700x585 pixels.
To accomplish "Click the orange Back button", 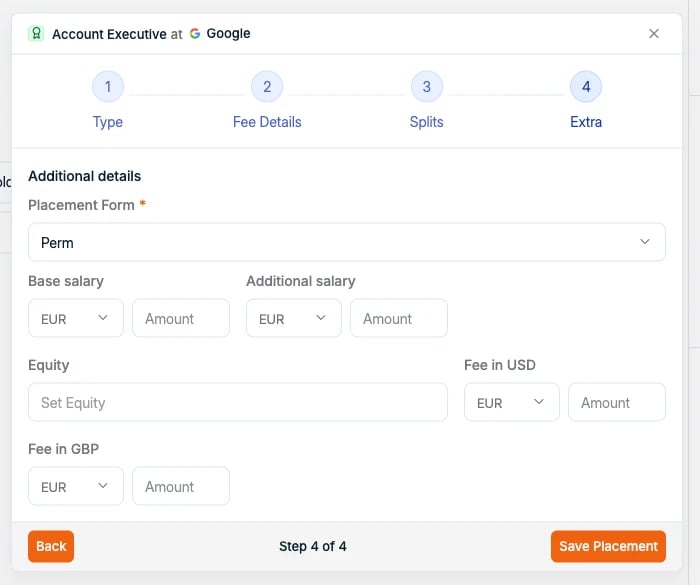I will [x=51, y=546].
